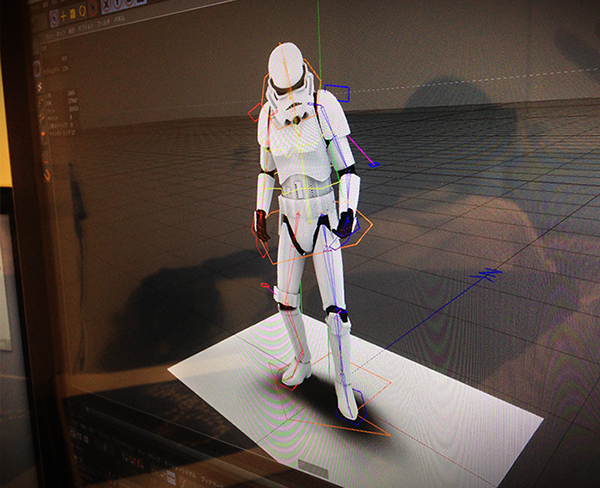Toggle the Z axis lock icon
The image size is (600, 488).
(129, 2)
